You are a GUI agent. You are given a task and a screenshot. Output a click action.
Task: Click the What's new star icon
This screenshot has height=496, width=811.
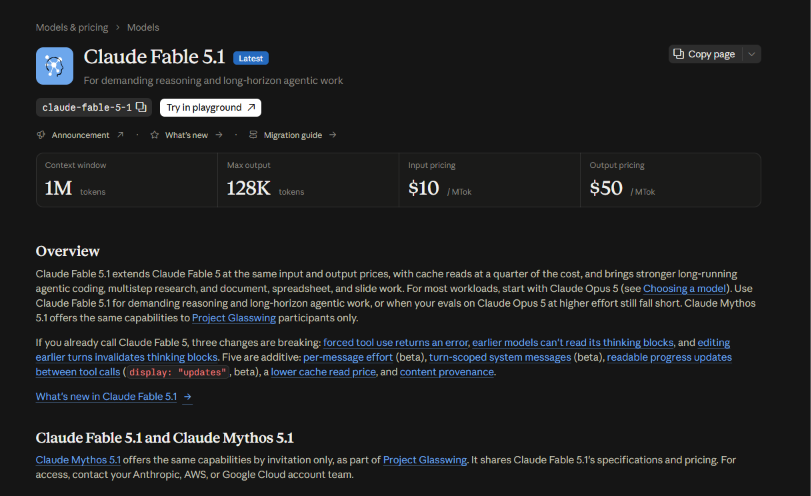coord(154,135)
